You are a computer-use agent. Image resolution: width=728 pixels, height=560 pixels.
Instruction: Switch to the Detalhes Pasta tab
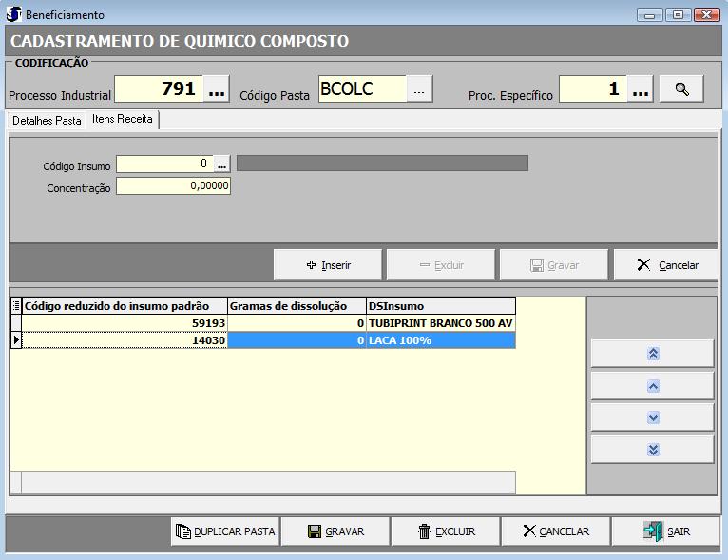click(x=47, y=121)
